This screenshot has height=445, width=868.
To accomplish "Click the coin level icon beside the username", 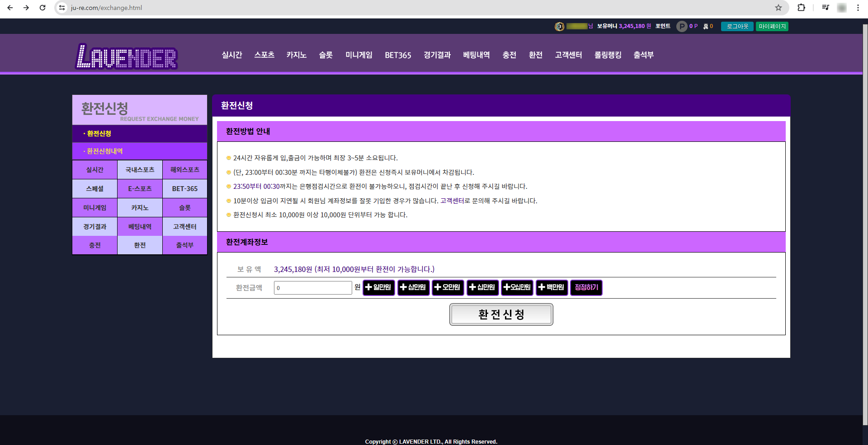I will [x=559, y=26].
